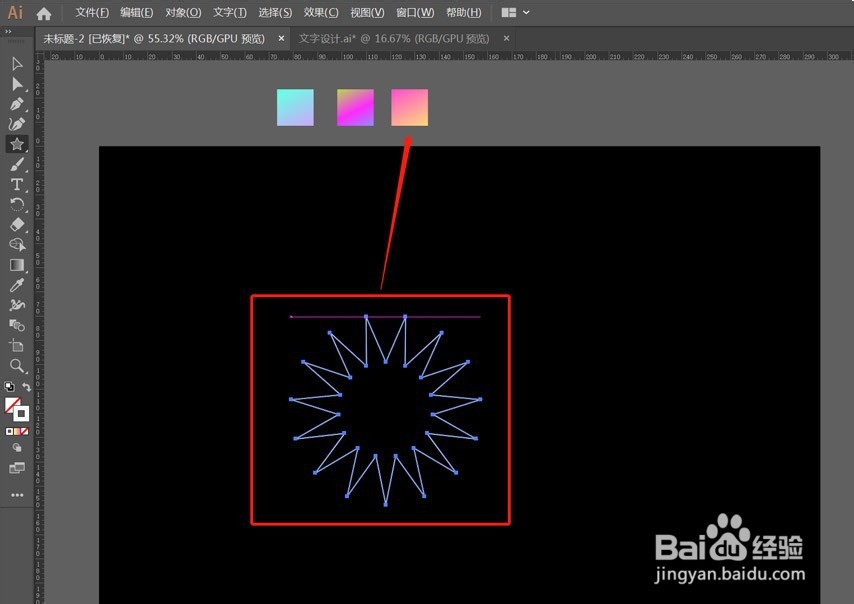854x604 pixels.
Task: Select the Eyedropper tool
Action: 17,285
